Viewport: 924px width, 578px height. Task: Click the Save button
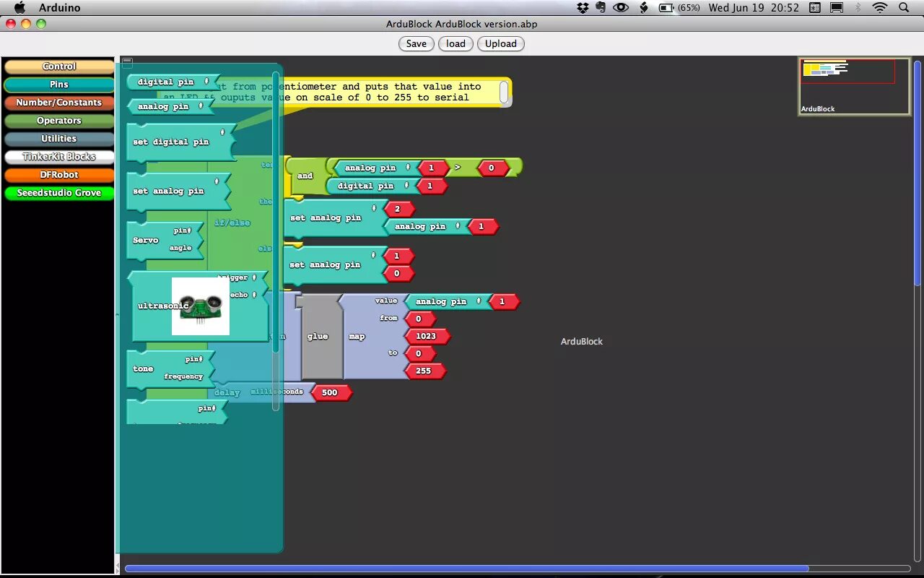tap(416, 43)
